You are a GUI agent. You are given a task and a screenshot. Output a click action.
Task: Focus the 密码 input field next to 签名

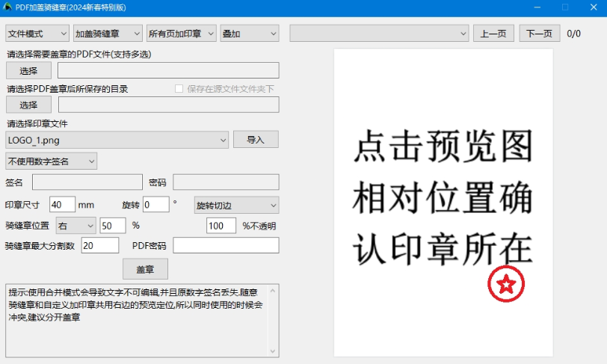226,182
